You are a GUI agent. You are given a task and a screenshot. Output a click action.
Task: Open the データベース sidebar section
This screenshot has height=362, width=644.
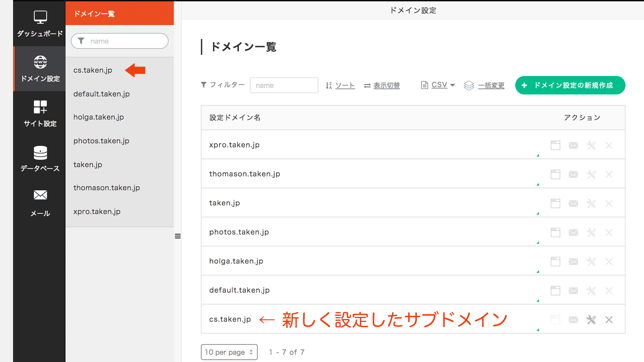click(x=40, y=159)
